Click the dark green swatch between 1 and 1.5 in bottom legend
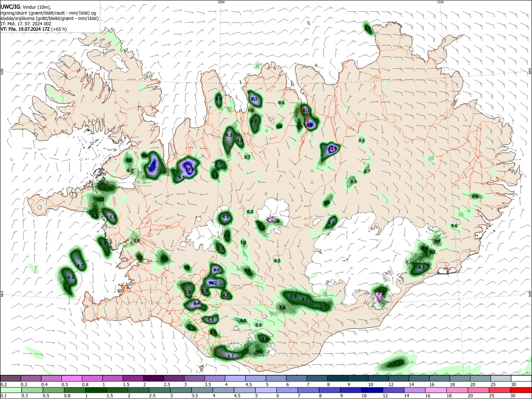Image resolution: width=532 pixels, height=399 pixels. [96, 390]
